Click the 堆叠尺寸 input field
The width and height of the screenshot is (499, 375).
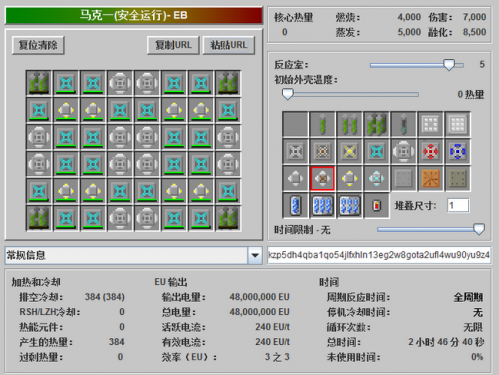[458, 205]
